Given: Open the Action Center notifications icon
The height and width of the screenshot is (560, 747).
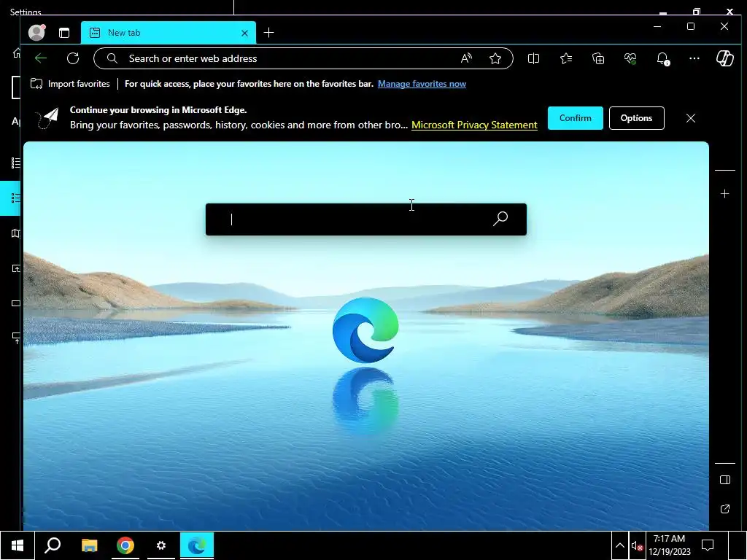Looking at the screenshot, I should click(708, 545).
